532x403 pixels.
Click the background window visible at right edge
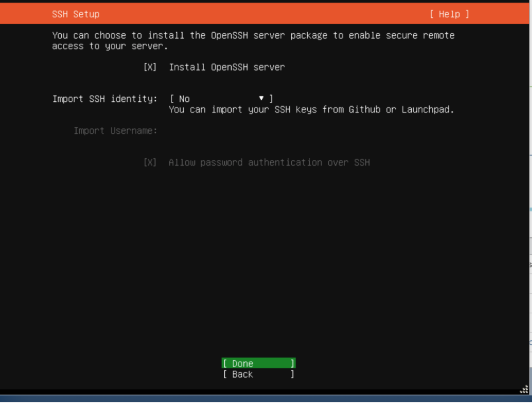pyautogui.click(x=530, y=211)
